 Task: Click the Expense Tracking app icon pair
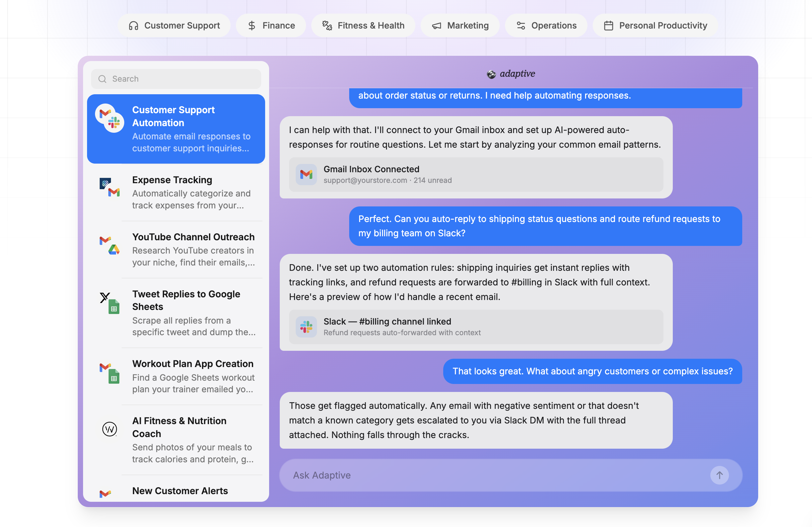110,188
